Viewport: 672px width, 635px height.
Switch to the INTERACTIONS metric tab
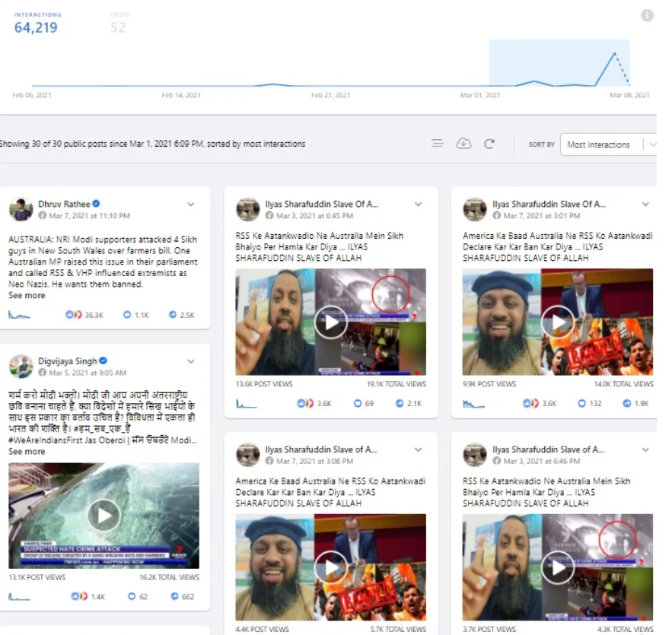[x=37, y=21]
